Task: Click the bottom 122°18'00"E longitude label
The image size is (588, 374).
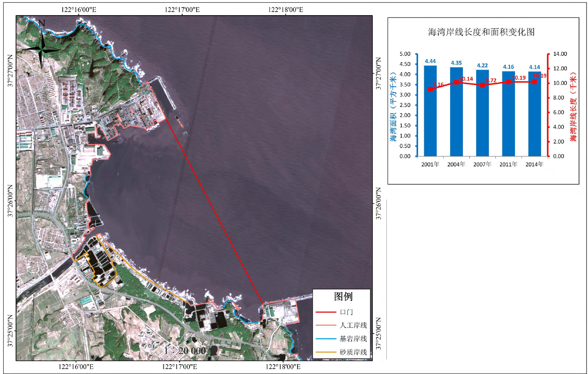Action: click(x=283, y=367)
